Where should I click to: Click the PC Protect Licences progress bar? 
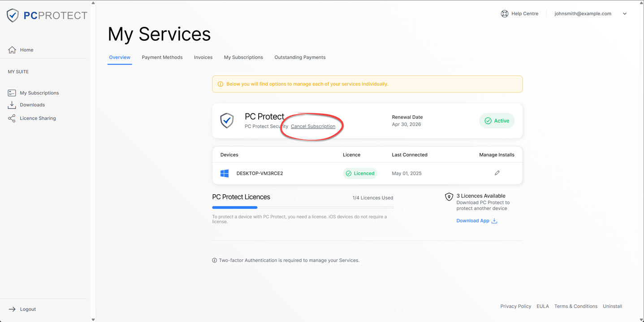click(x=303, y=208)
